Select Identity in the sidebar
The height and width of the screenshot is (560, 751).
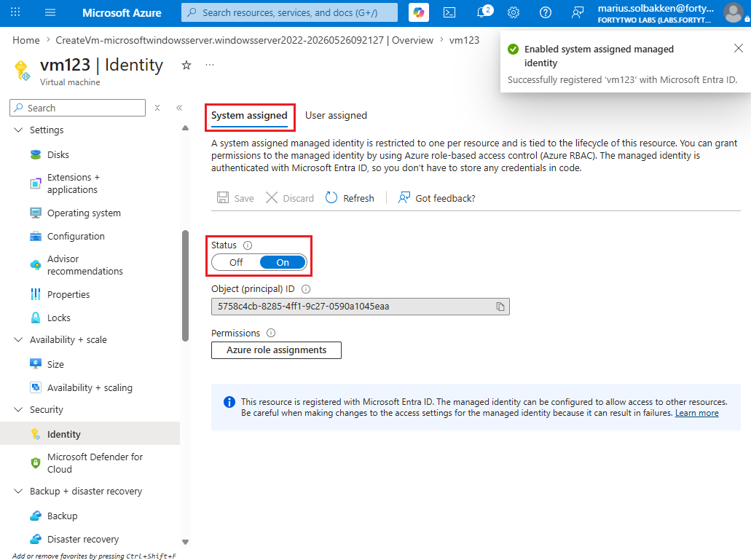(x=90, y=434)
